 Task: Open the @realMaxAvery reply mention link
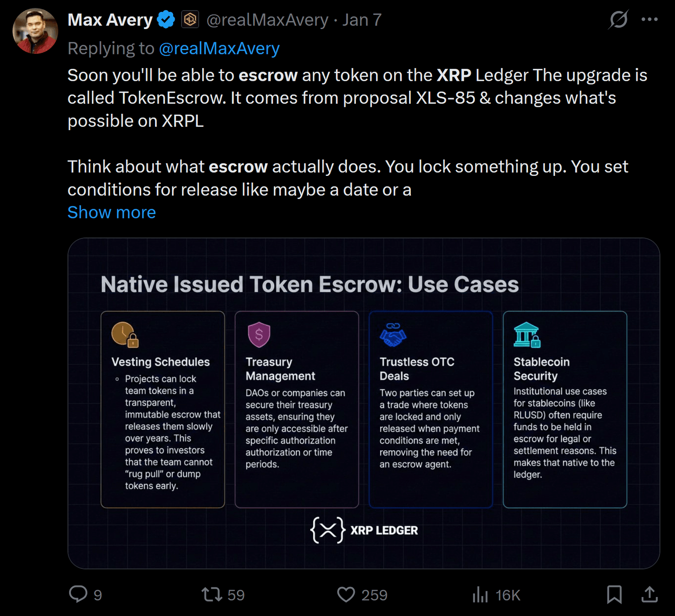coord(219,48)
